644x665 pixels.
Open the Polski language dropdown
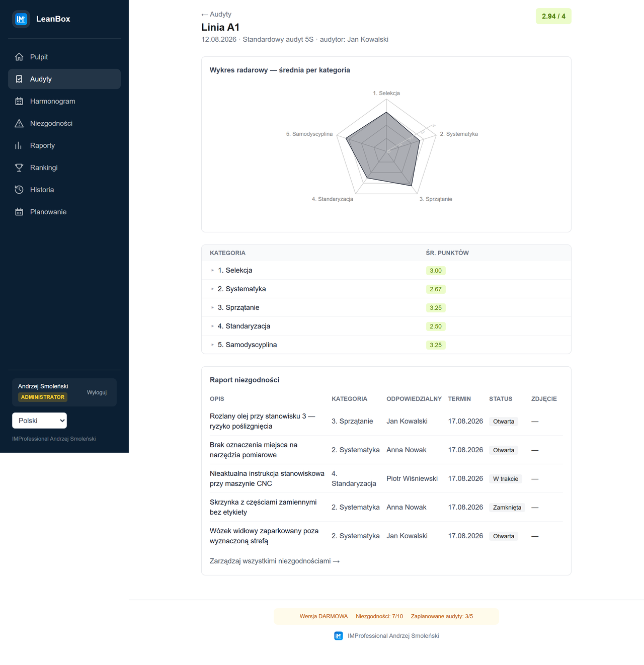click(x=39, y=421)
